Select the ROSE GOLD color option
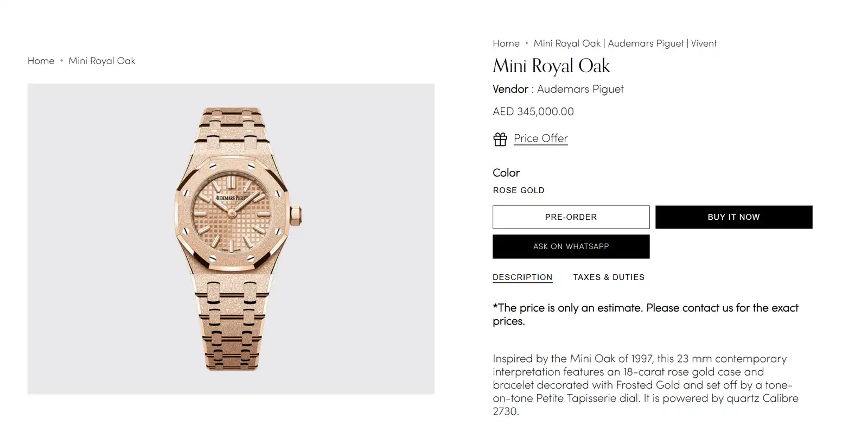The height and width of the screenshot is (425, 868). click(519, 191)
